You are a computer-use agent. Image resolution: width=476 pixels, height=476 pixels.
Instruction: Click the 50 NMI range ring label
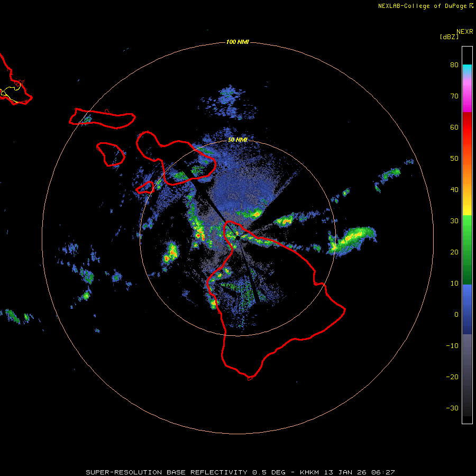(237, 140)
